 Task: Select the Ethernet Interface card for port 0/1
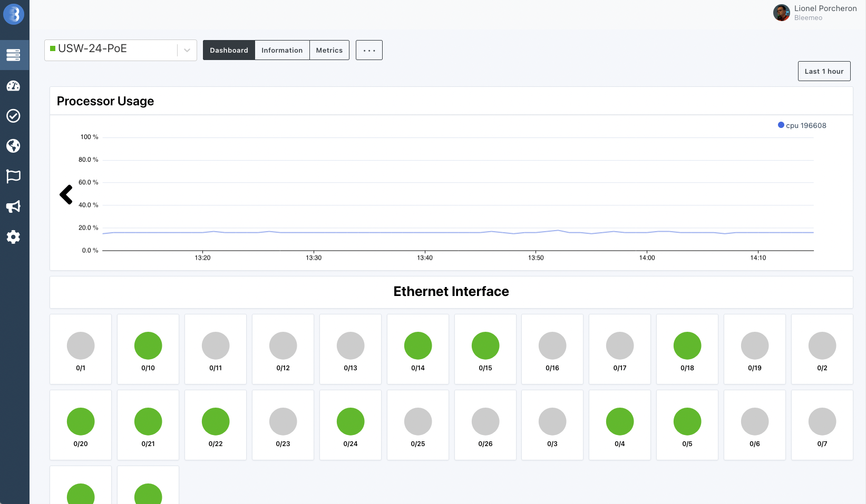(80, 349)
